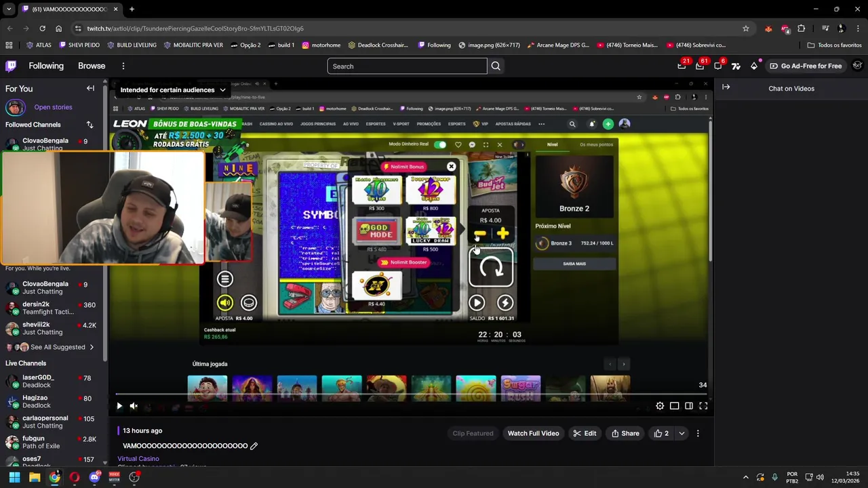
Task: Open the Twitch more options menu
Action: pyautogui.click(x=123, y=66)
